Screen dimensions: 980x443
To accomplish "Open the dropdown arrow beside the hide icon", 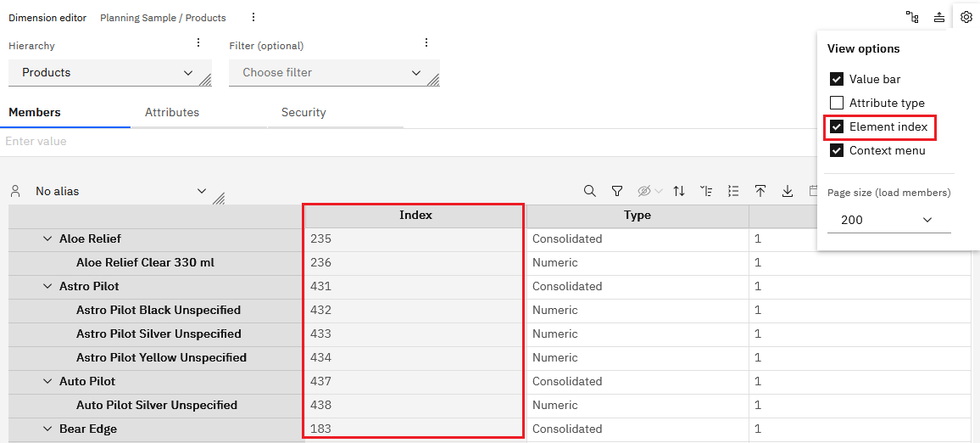I will pyautogui.click(x=658, y=191).
